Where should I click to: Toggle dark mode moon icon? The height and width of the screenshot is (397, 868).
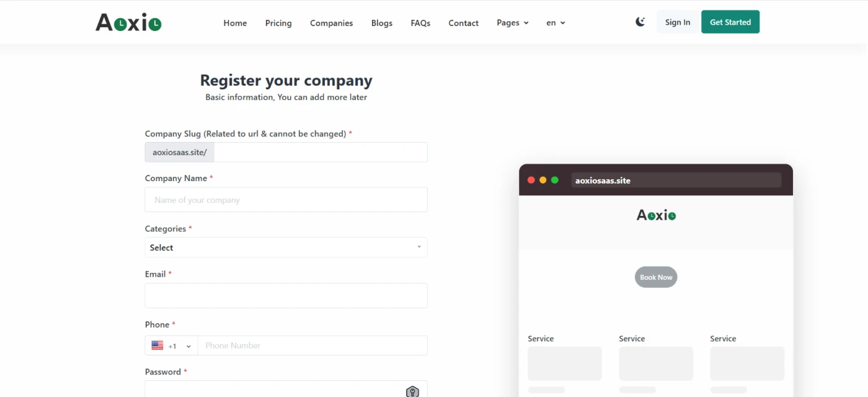640,22
